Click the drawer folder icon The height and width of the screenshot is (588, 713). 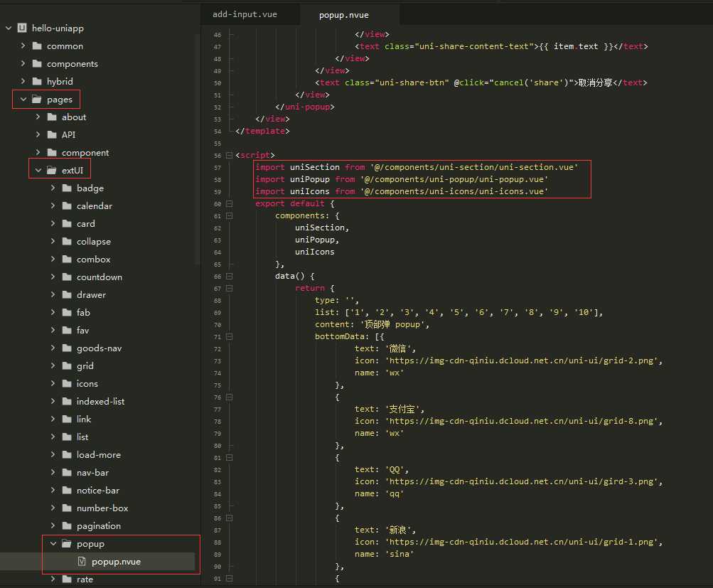(x=67, y=294)
